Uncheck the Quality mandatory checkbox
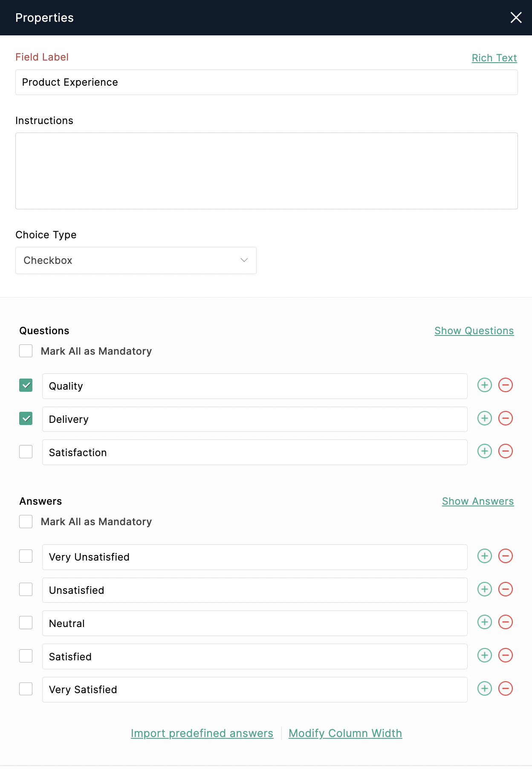The height and width of the screenshot is (769, 532). click(26, 385)
